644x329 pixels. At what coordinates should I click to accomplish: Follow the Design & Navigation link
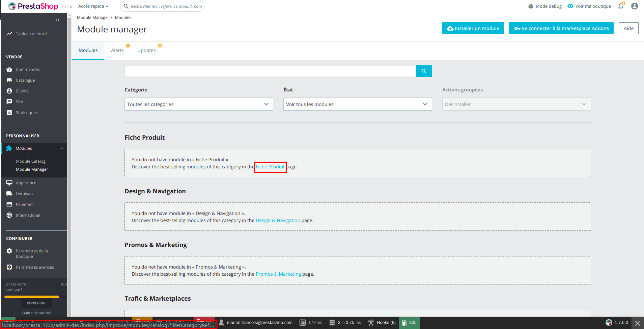coord(278,220)
